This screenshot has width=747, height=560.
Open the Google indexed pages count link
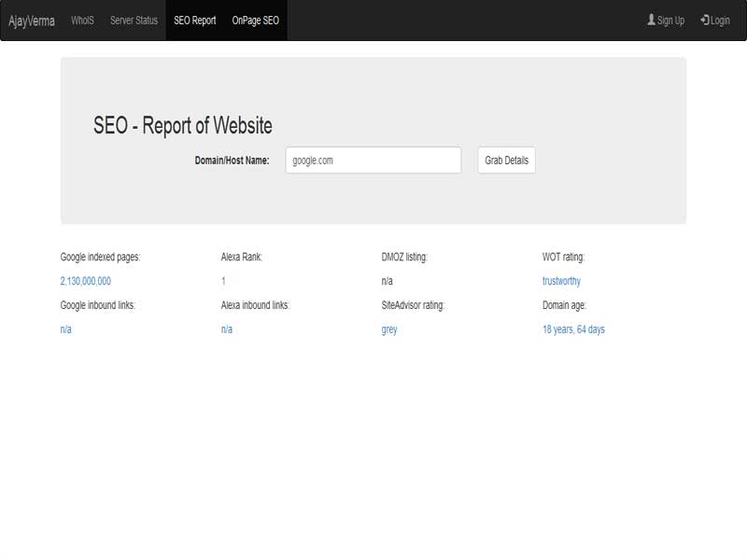pyautogui.click(x=84, y=279)
